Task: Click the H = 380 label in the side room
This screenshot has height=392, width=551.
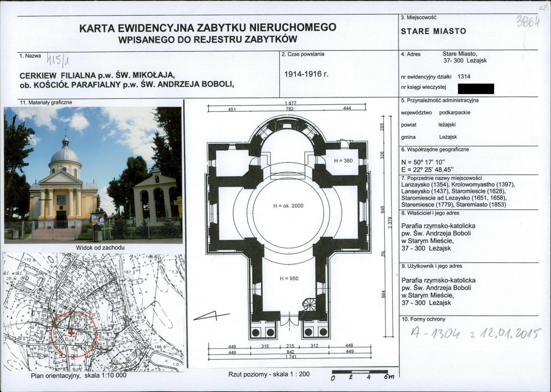Action: point(343,161)
